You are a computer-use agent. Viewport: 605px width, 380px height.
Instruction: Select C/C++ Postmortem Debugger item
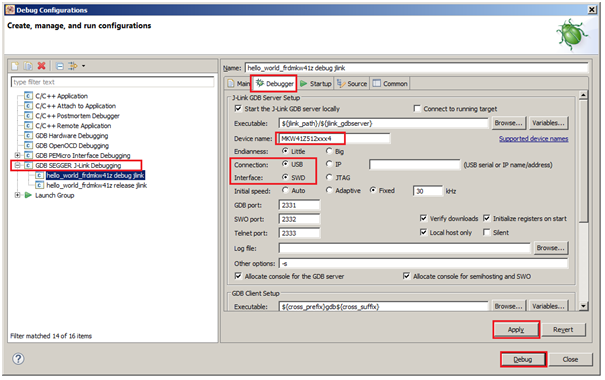point(77,116)
